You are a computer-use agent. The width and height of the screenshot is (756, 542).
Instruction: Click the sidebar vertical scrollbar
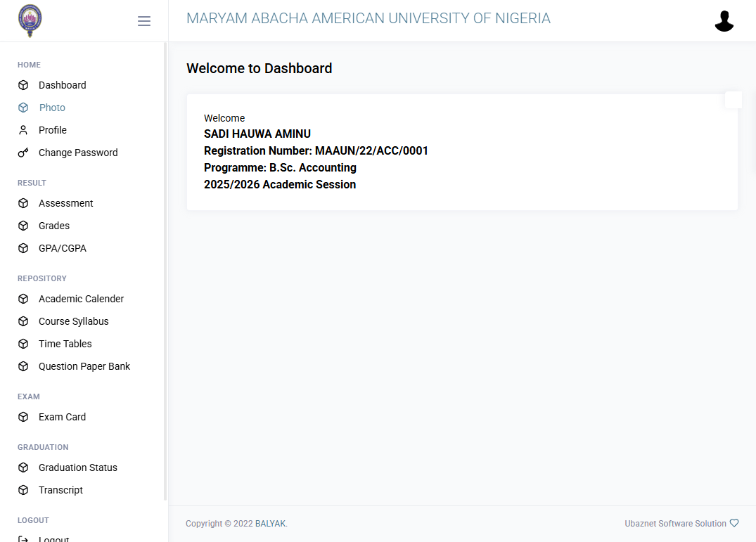click(165, 271)
